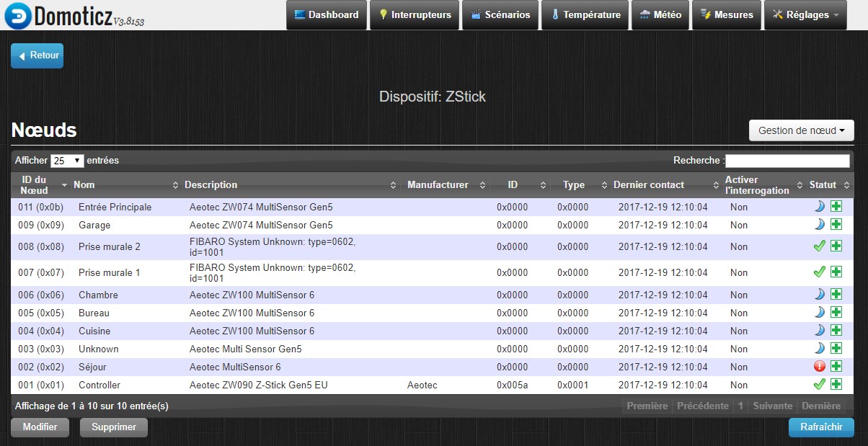Sort table by Description column

(291, 185)
